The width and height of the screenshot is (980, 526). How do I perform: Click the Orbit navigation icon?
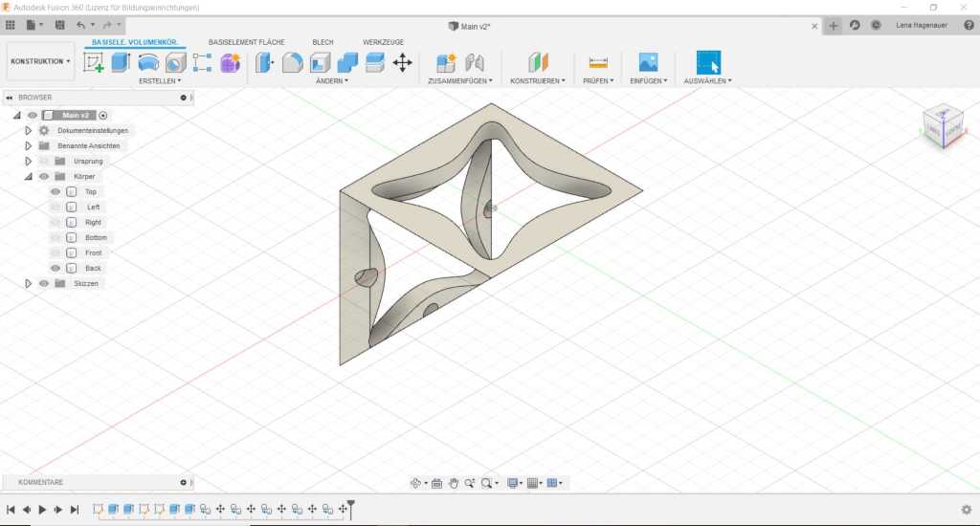[415, 483]
